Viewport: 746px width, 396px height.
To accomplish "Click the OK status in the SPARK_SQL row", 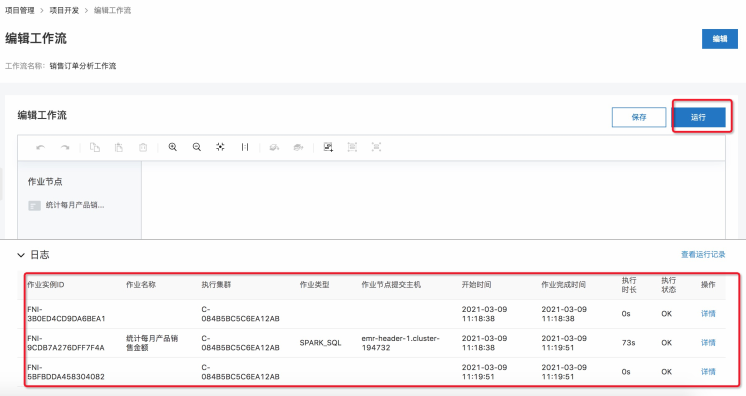I will pos(667,343).
